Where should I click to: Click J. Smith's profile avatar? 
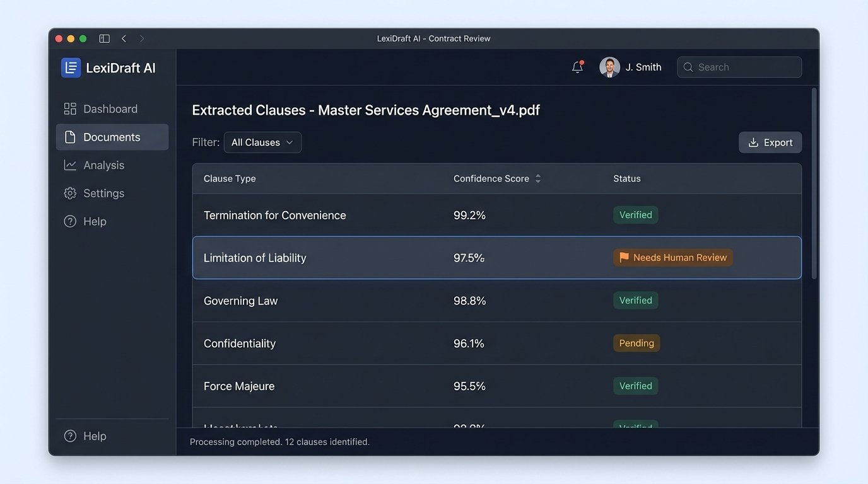click(x=609, y=67)
